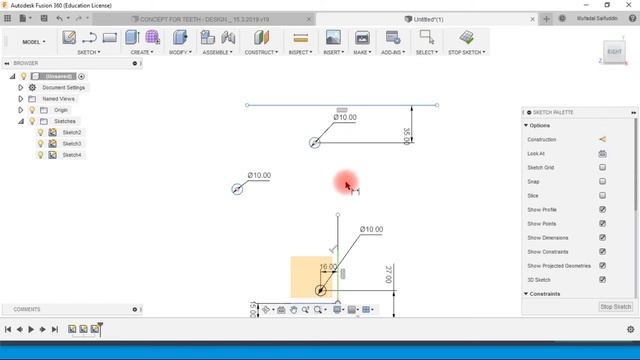Toggle the Slice checkbox
Screen dimensions: 640x360
[x=602, y=196]
